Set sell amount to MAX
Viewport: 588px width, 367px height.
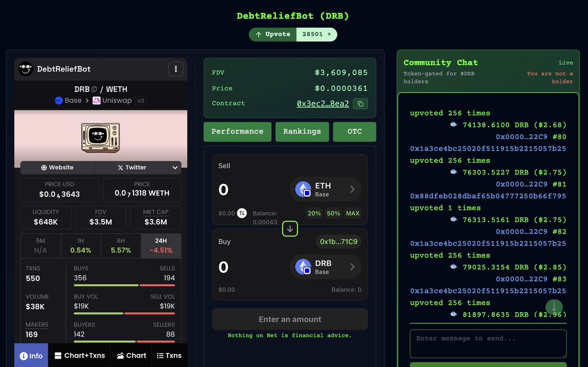point(353,213)
